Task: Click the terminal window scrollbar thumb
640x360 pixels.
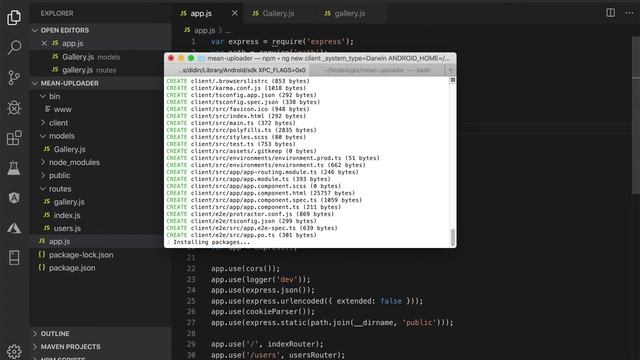Action: pyautogui.click(x=452, y=238)
